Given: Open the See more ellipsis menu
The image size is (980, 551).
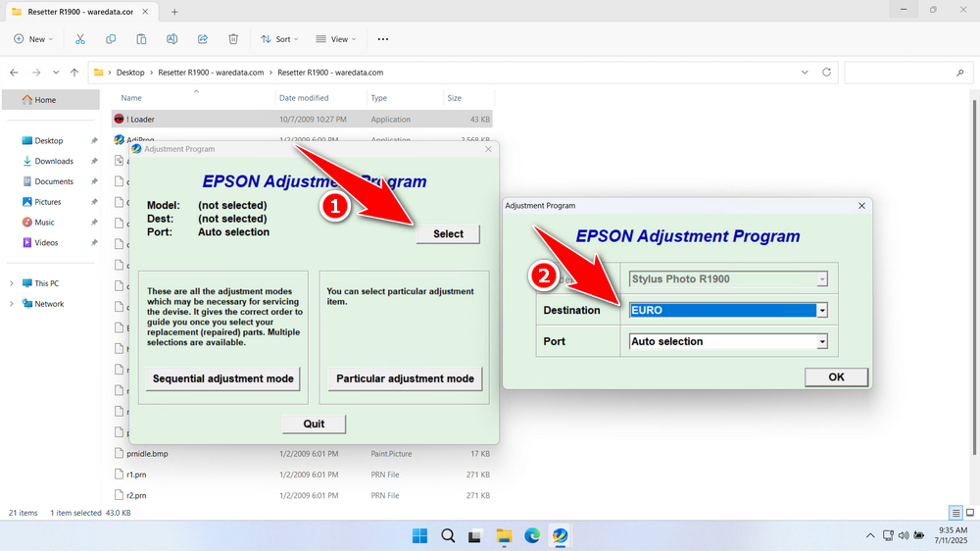Looking at the screenshot, I should coord(383,39).
